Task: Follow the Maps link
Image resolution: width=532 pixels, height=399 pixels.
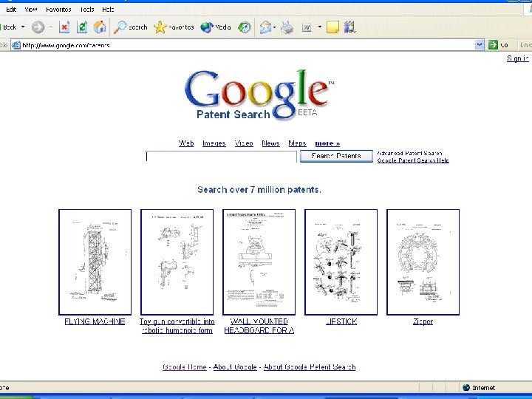Action: point(297,143)
